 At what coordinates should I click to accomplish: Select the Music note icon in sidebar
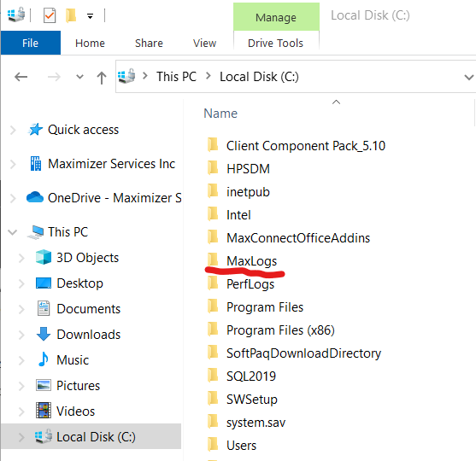pos(44,359)
